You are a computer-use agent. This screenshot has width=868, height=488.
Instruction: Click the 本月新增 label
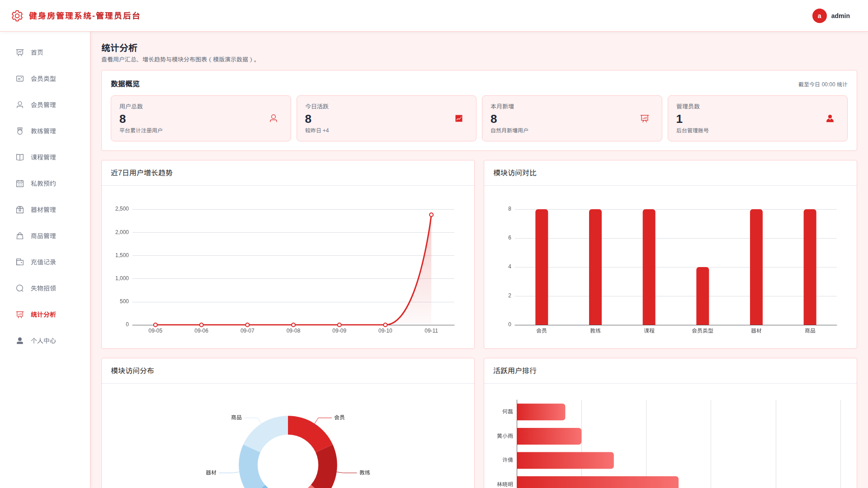[502, 107]
